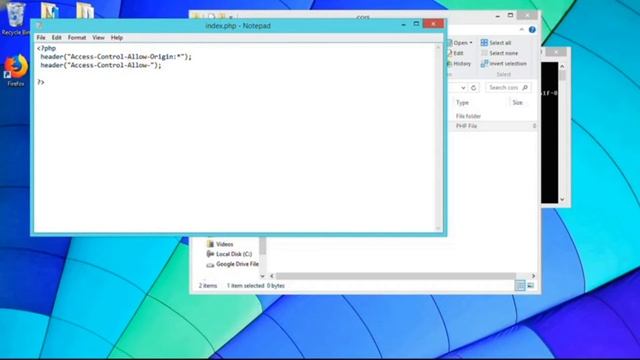
Task: Click the Notepad title bar icon
Action: [x=40, y=26]
